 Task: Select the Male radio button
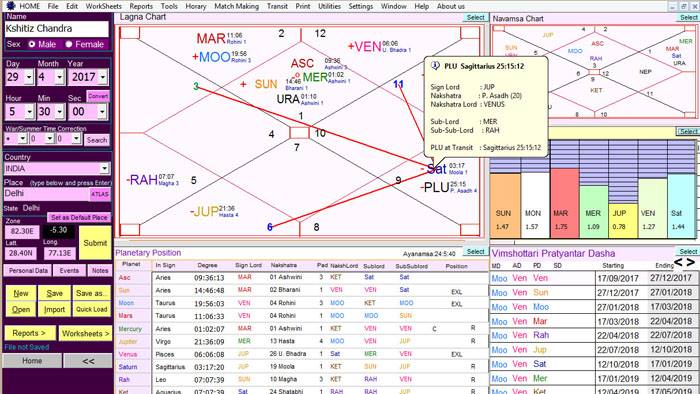tap(32, 44)
